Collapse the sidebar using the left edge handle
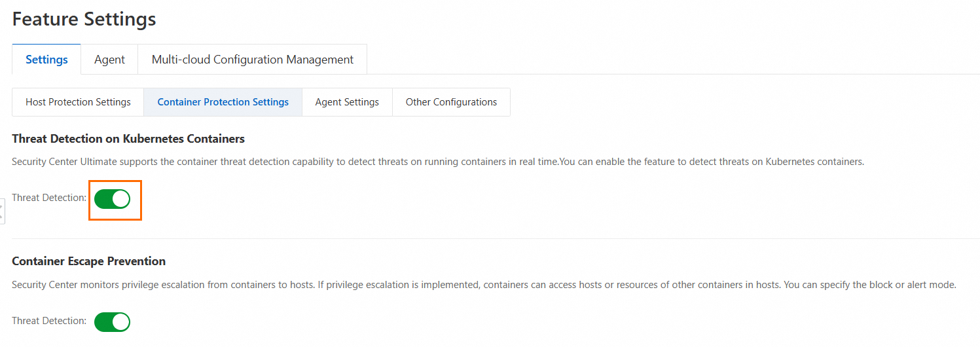Viewport: 980px width, 347px height. [2, 212]
